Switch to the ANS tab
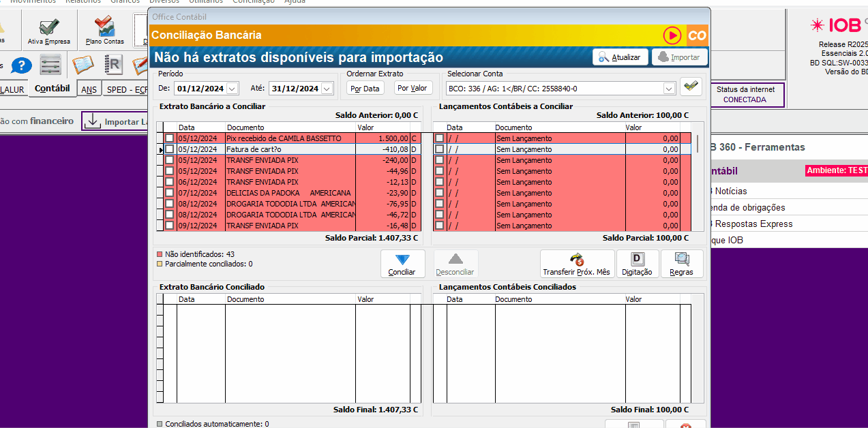Screen dimensions: 868x428 (89, 89)
